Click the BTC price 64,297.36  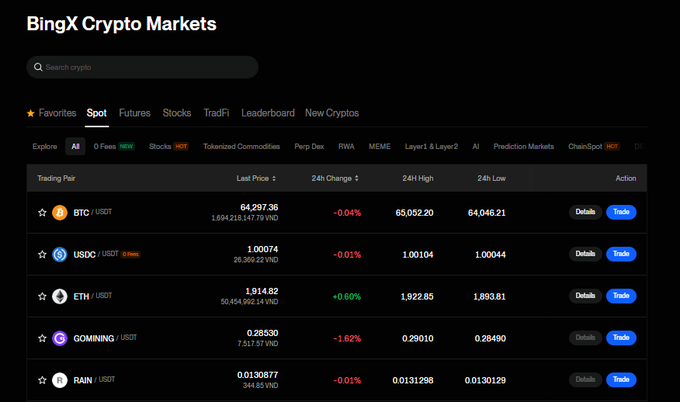(x=259, y=208)
